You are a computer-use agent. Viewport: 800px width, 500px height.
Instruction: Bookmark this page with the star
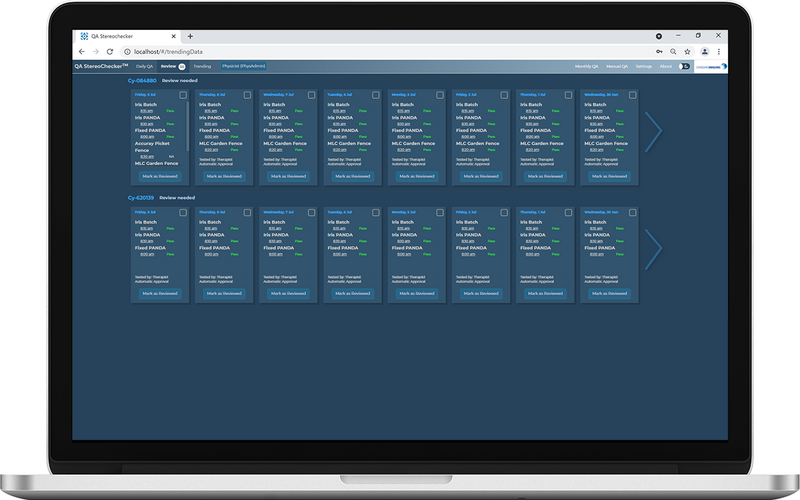pyautogui.click(x=687, y=52)
